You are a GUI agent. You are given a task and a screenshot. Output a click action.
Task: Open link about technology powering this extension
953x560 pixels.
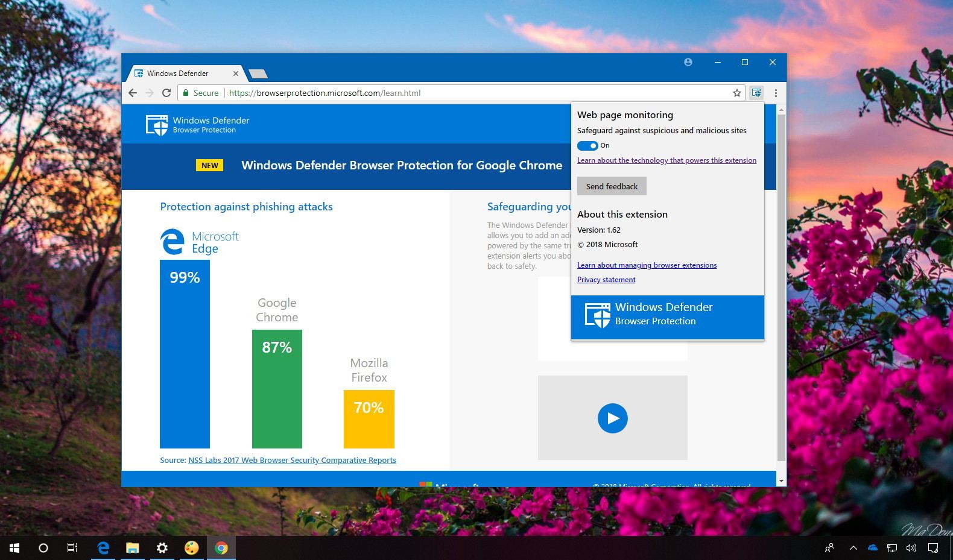(666, 160)
